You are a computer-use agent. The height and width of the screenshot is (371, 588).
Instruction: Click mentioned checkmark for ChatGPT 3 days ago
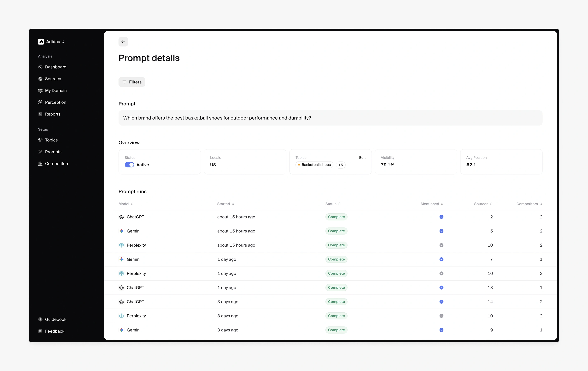coord(441,302)
